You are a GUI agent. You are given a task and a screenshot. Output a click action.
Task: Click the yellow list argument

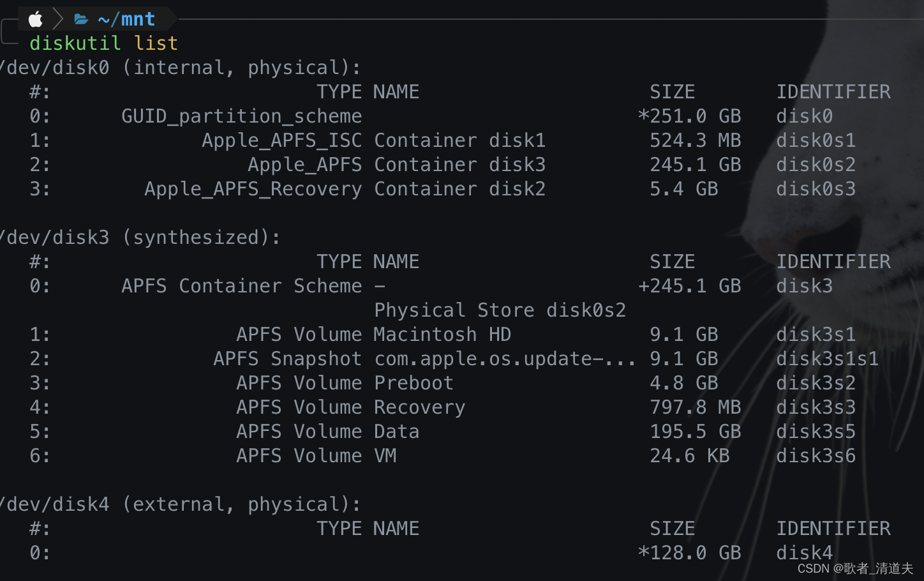coord(156,43)
